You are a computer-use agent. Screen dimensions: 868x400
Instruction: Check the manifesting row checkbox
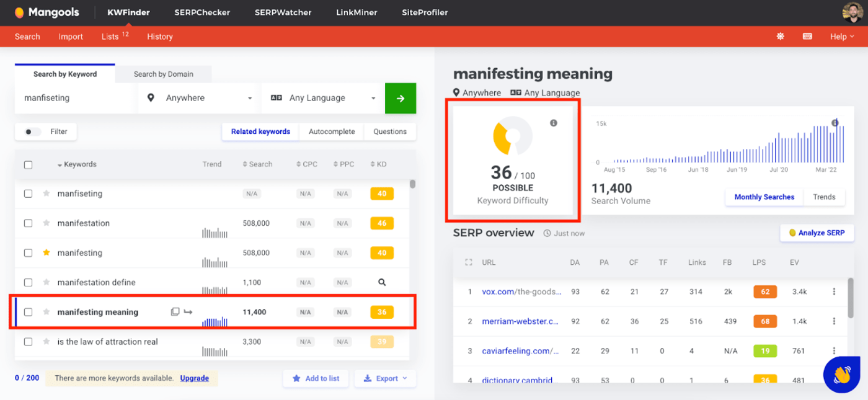click(28, 253)
